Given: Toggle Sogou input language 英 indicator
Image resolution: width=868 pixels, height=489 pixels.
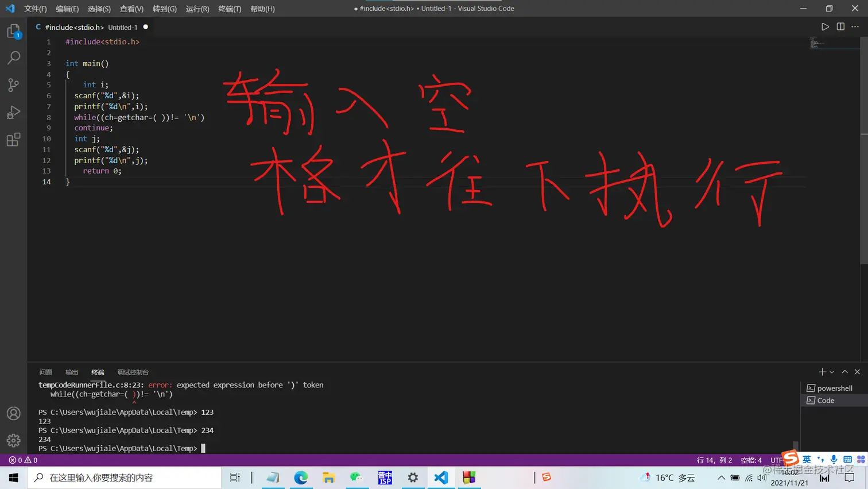Looking at the screenshot, I should click(807, 459).
